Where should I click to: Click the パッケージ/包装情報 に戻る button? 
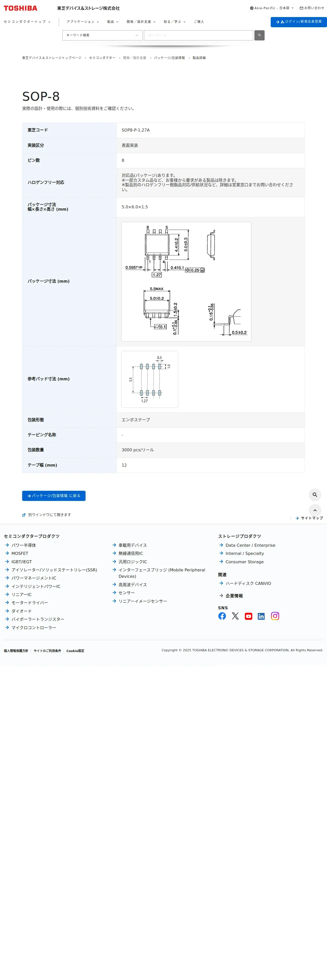(x=54, y=496)
